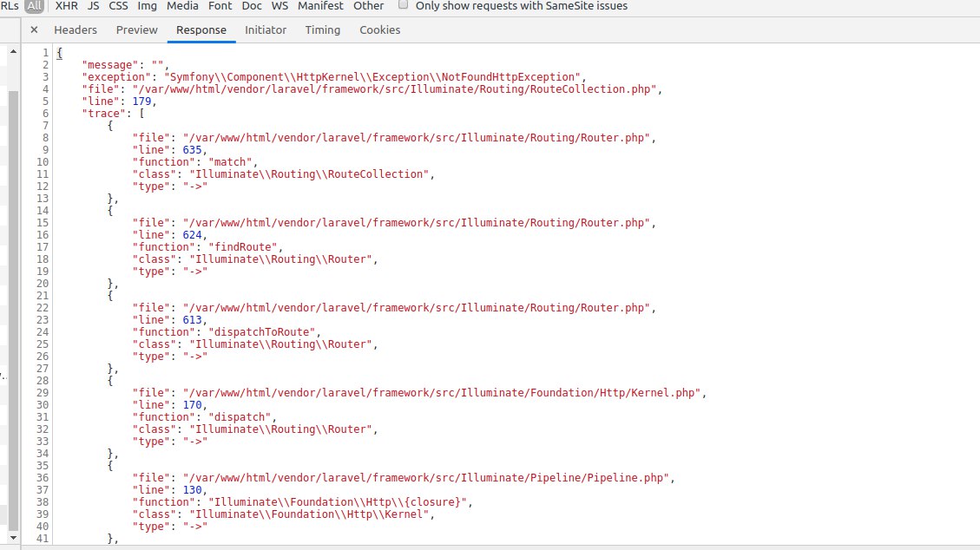Click the line value 624

click(193, 235)
